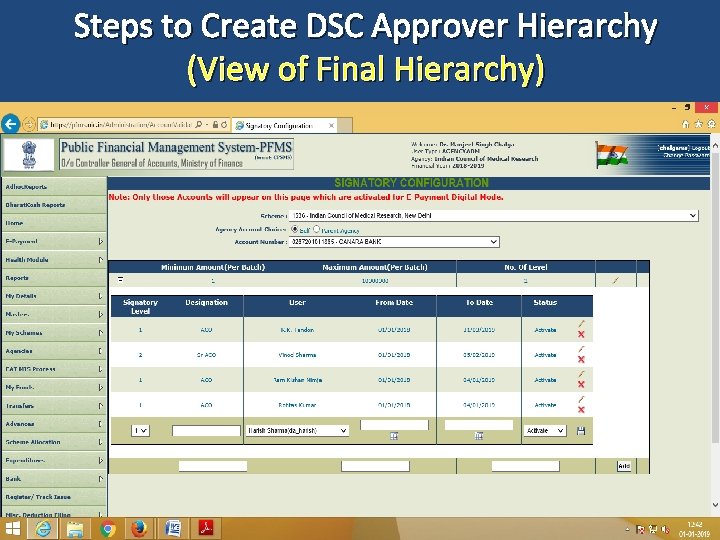Open the Home sidebar item
The width and height of the screenshot is (720, 540).
(54, 223)
